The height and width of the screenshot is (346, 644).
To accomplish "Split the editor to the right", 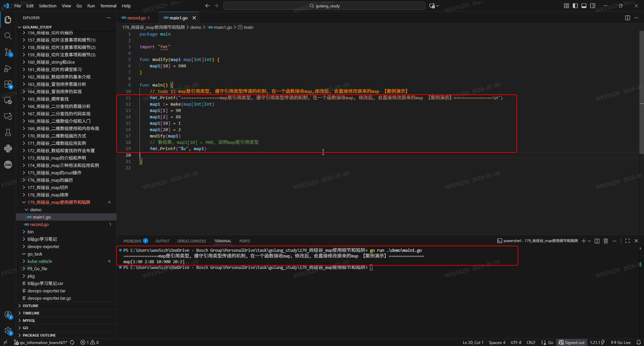I will point(628,18).
